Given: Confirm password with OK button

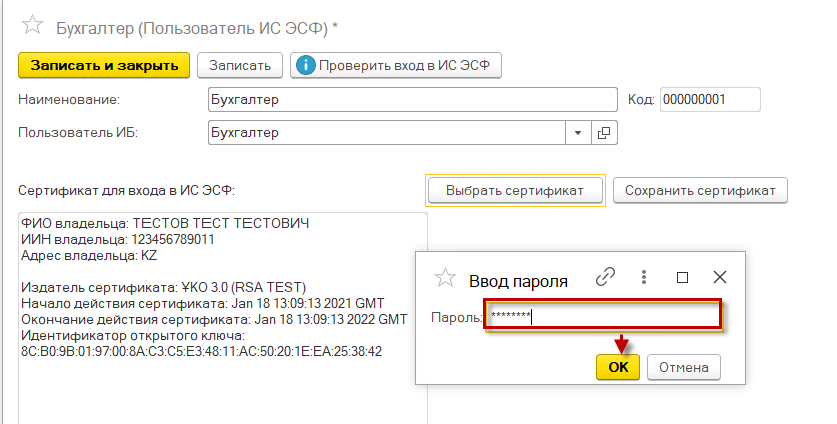Looking at the screenshot, I should tap(618, 367).
